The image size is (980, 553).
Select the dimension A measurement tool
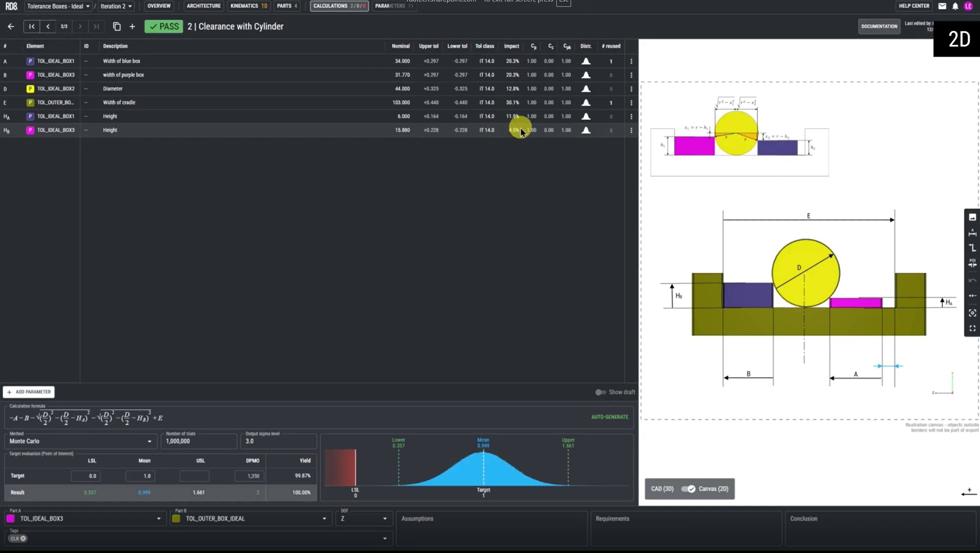pos(972,233)
